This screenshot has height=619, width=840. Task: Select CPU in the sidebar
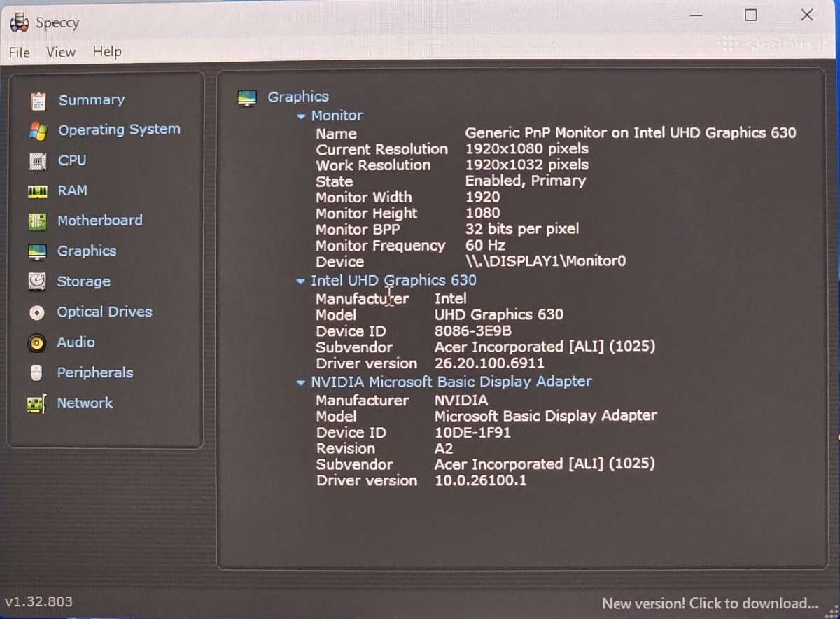point(72,160)
